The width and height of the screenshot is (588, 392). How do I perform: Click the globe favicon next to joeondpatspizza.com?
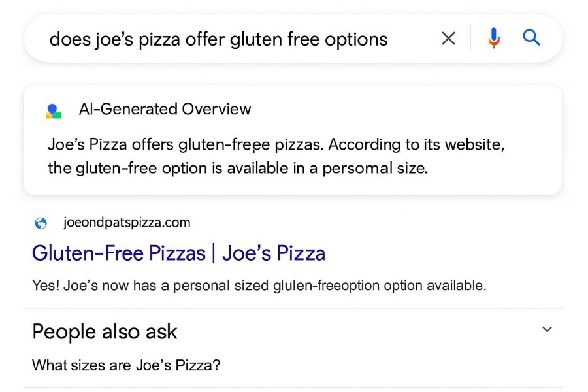point(41,222)
